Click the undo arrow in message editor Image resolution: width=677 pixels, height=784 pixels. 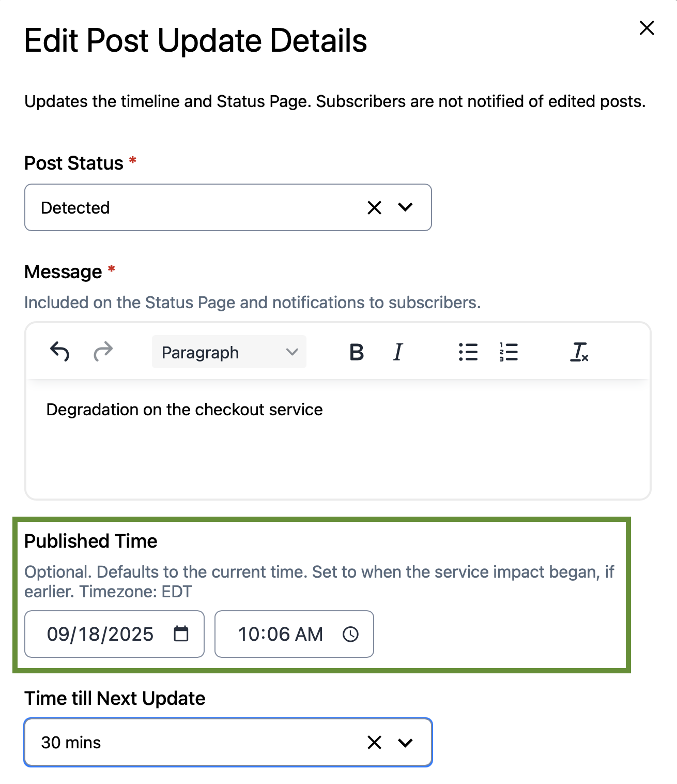tap(60, 352)
